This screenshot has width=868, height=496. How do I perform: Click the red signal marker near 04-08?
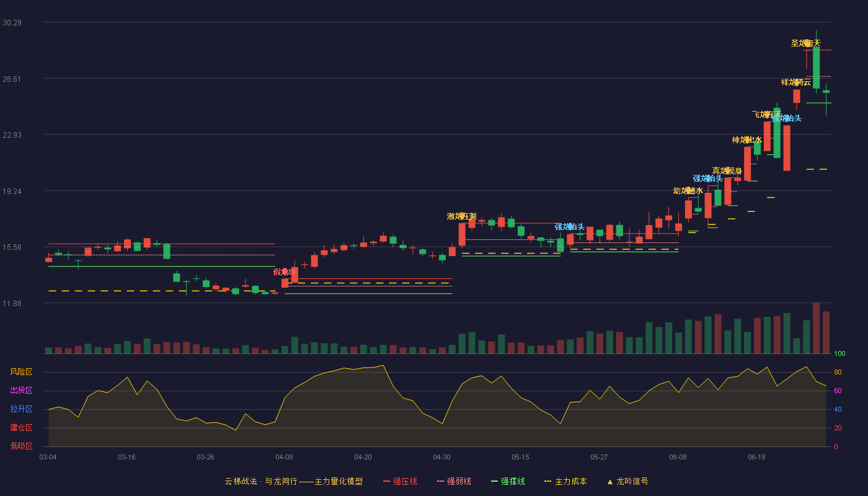(285, 272)
